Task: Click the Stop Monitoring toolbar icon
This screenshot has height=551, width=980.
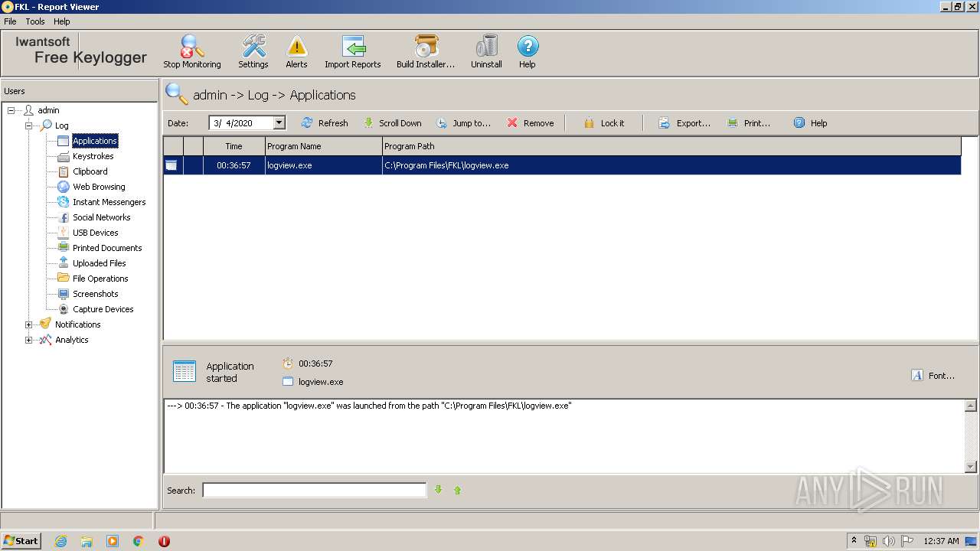Action: point(192,52)
